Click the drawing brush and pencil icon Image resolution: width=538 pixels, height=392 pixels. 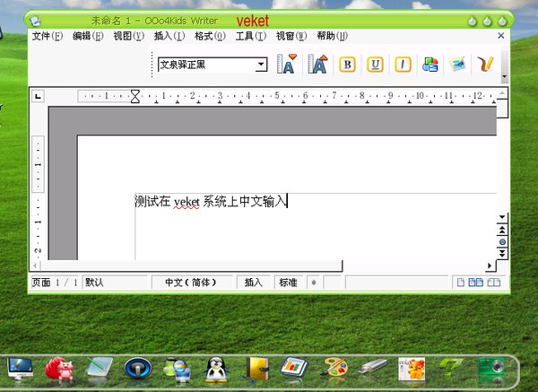click(485, 65)
